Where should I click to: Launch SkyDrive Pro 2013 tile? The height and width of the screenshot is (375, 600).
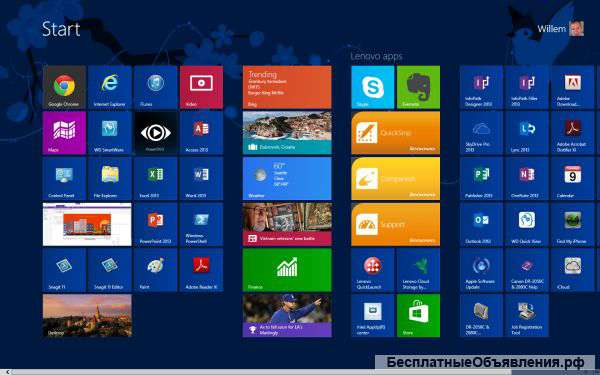pyautogui.click(x=481, y=133)
